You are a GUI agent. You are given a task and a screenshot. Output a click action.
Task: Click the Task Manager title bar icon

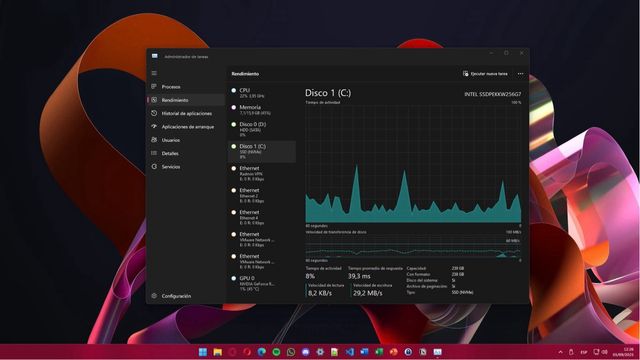(155, 56)
